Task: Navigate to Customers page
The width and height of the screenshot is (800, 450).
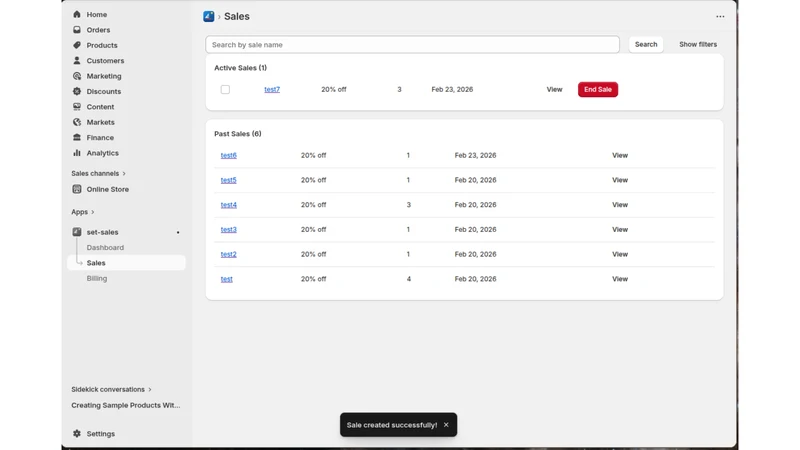Action: pos(105,60)
